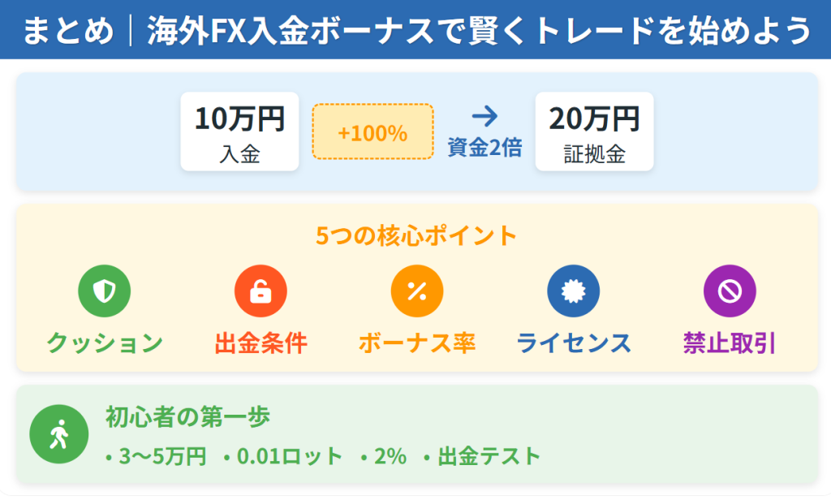This screenshot has height=504, width=831.
Task: Click the blue license badge icon
Action: (573, 291)
